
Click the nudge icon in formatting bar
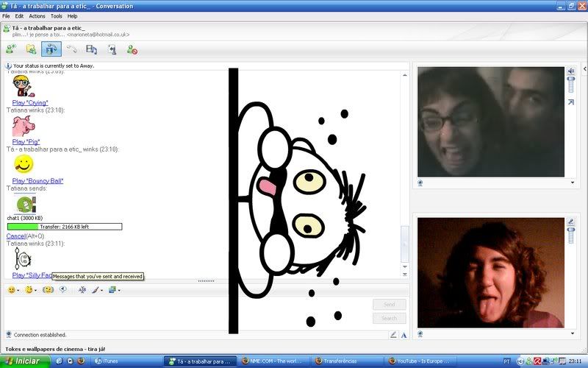[48, 289]
